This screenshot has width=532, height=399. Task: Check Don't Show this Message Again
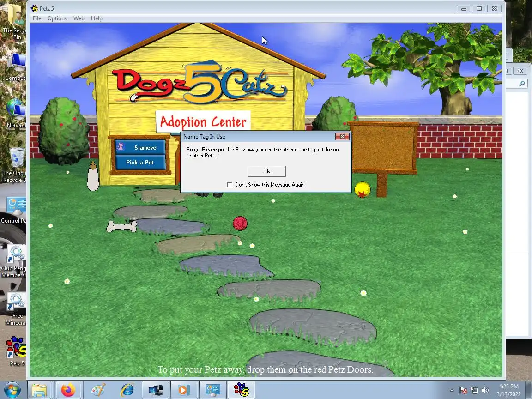(x=230, y=185)
